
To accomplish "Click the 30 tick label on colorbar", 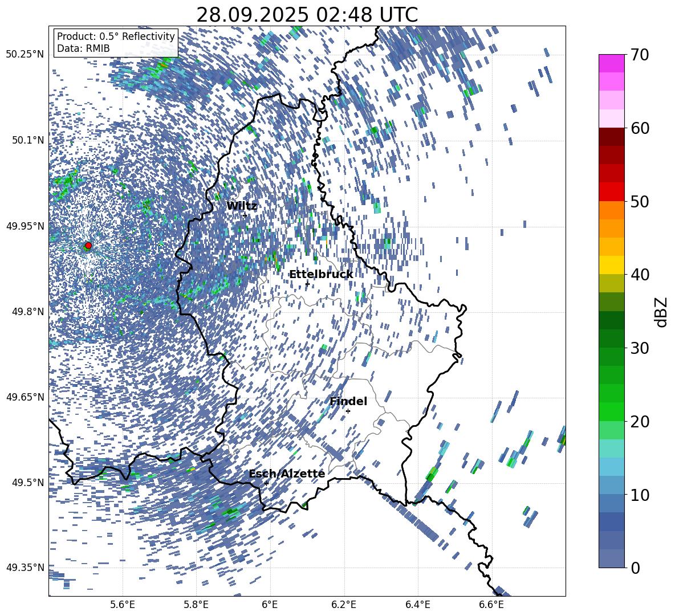I will pyautogui.click(x=640, y=348).
